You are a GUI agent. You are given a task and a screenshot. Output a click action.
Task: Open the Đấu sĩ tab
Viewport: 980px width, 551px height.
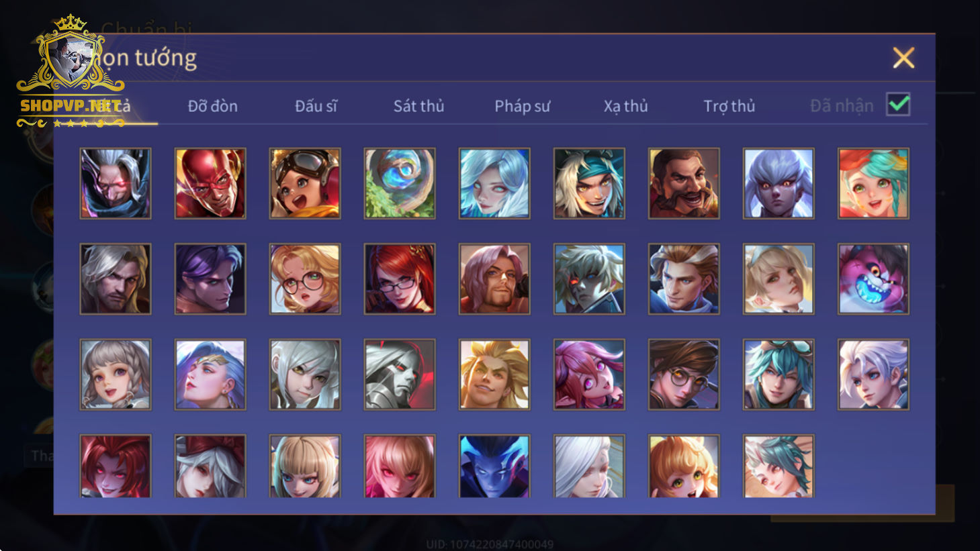(316, 106)
